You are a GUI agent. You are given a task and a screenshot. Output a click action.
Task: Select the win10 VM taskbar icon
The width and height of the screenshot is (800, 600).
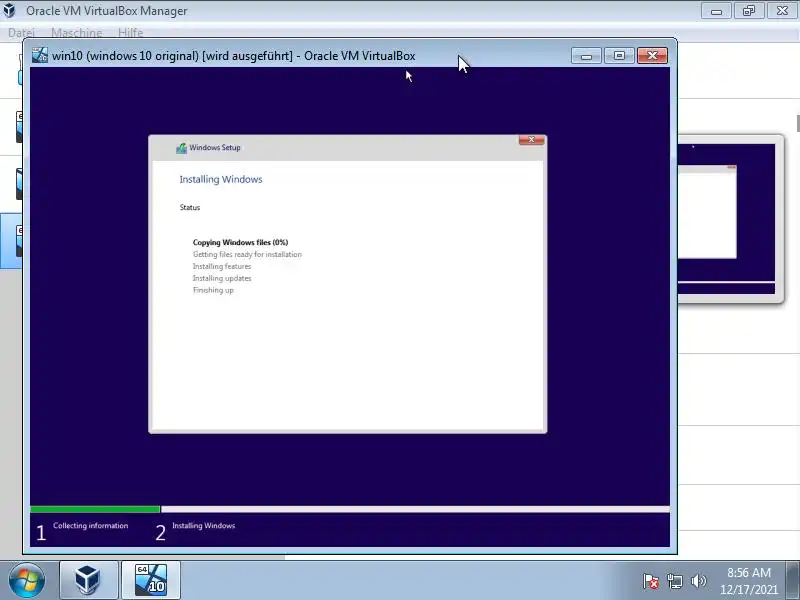tap(151, 580)
